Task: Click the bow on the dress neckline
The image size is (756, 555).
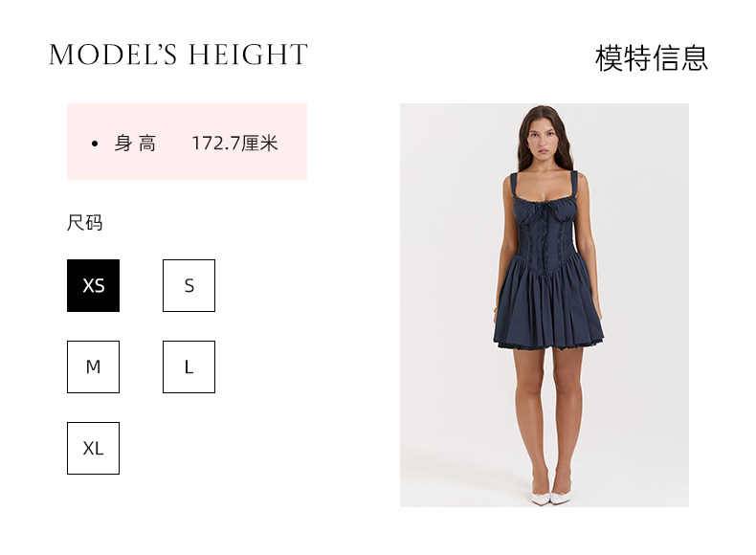Action: (545, 211)
